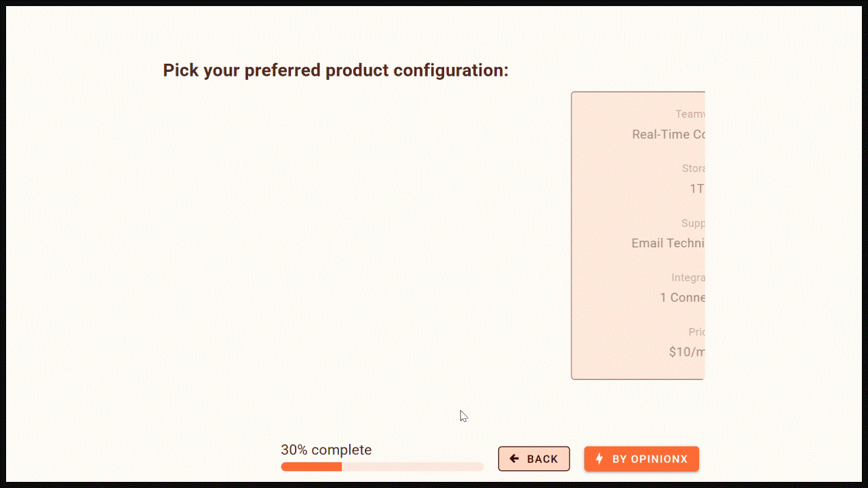The height and width of the screenshot is (488, 868).
Task: Click the left arrow icon in Back button
Action: click(514, 459)
